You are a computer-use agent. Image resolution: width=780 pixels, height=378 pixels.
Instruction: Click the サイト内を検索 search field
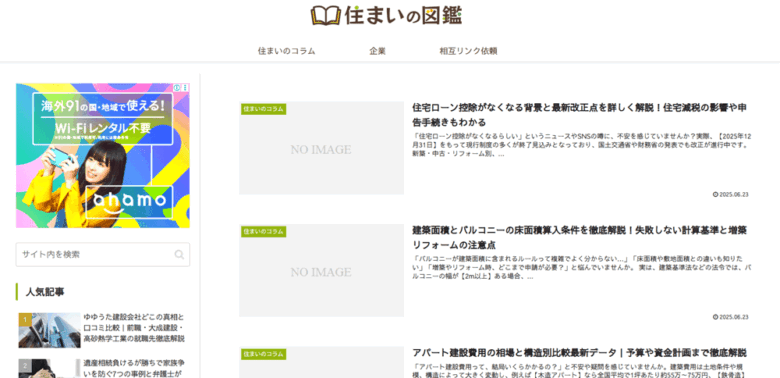click(x=102, y=255)
